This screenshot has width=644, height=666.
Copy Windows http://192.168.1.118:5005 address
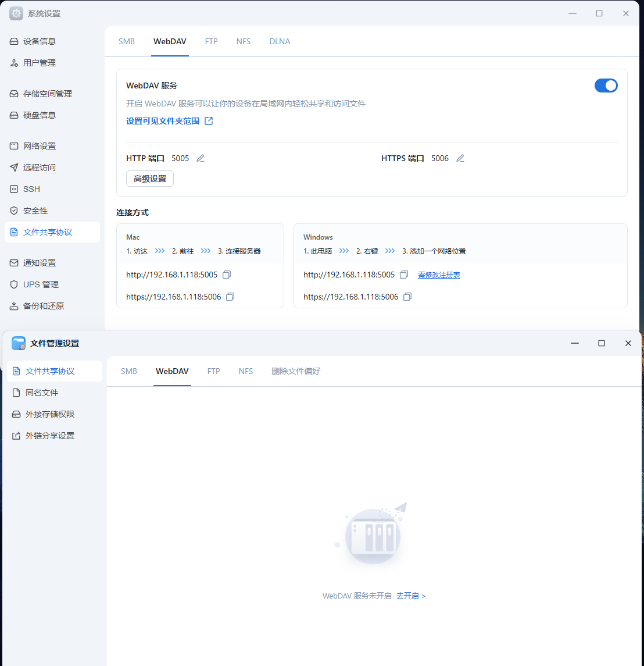point(404,275)
